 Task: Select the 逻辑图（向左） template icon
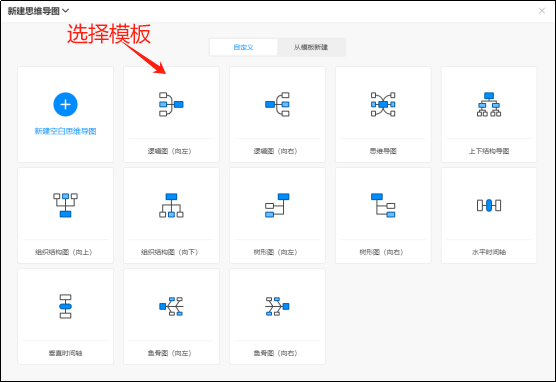click(171, 104)
